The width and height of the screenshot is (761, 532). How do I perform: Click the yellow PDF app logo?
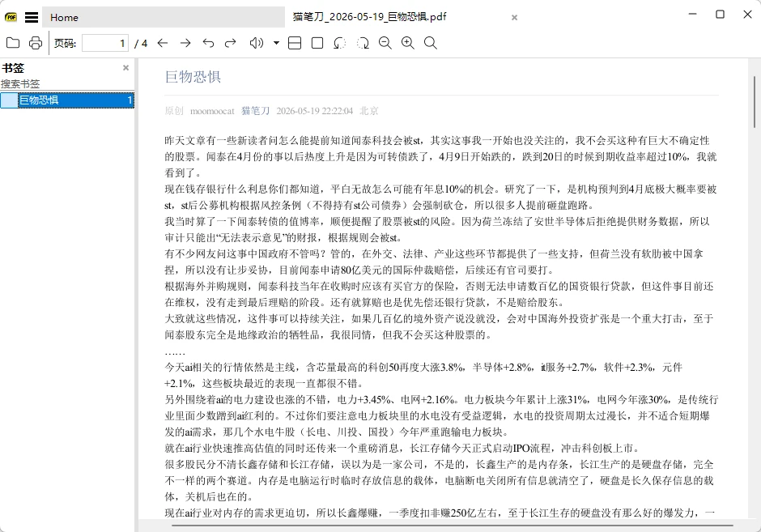pyautogui.click(x=11, y=18)
